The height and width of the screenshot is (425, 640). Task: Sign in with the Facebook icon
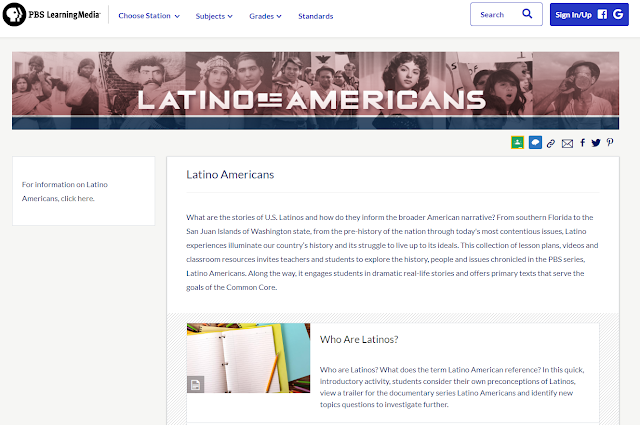(x=602, y=14)
